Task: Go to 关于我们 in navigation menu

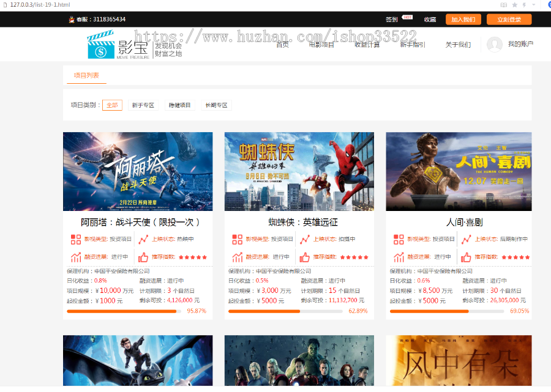Action: point(458,45)
